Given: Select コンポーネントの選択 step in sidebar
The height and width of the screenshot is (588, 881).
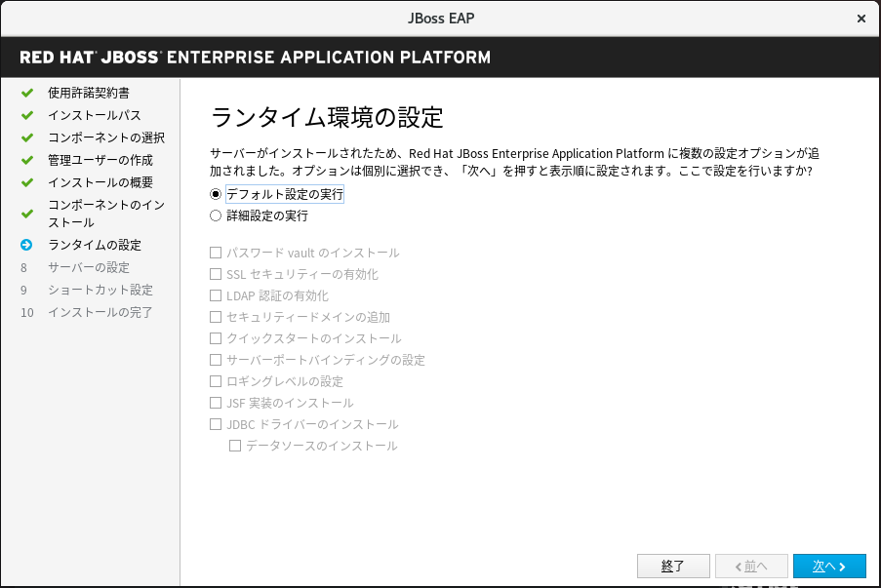Looking at the screenshot, I should click(106, 137).
